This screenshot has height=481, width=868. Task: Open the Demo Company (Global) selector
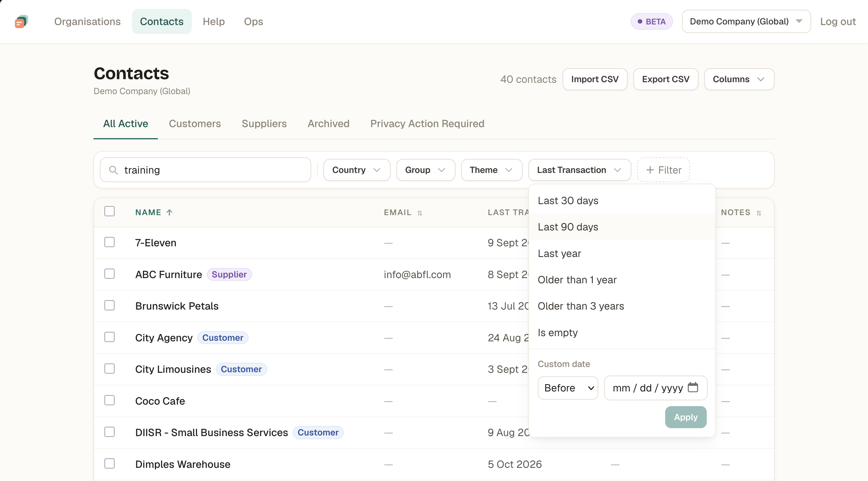tap(746, 22)
